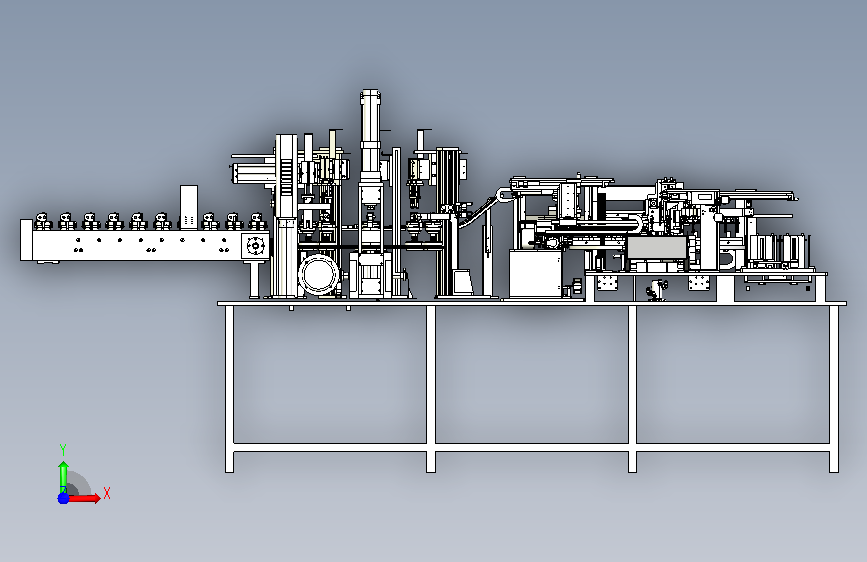Click the red X axis arrow of the triad
Screen dimensions: 867x562
click(84, 498)
